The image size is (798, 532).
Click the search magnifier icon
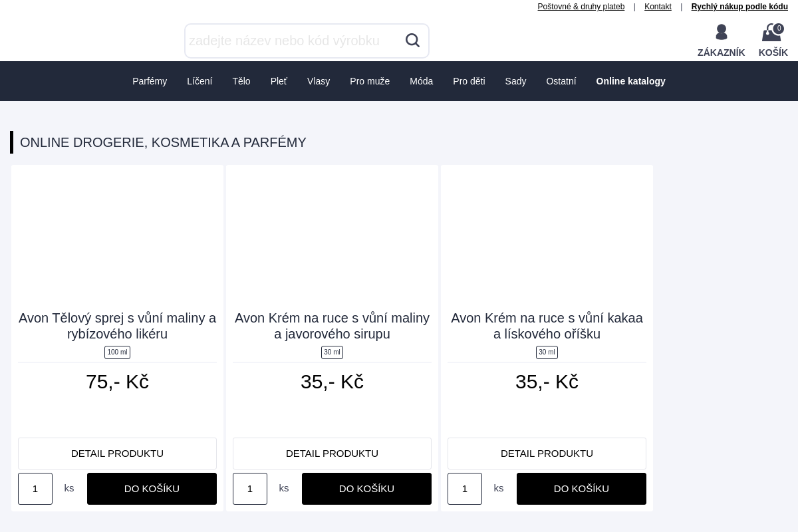[x=412, y=41]
